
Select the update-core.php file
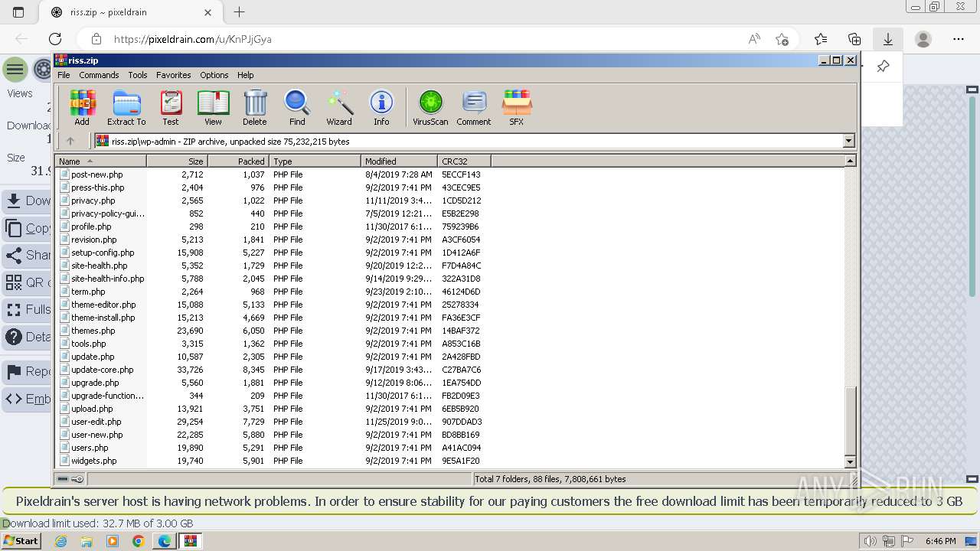pyautogui.click(x=102, y=370)
